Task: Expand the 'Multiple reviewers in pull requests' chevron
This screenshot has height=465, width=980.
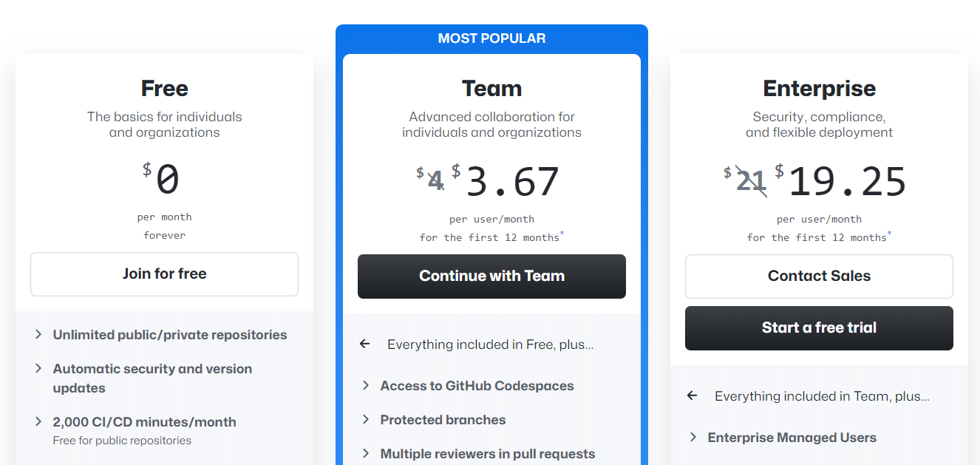Action: (365, 453)
